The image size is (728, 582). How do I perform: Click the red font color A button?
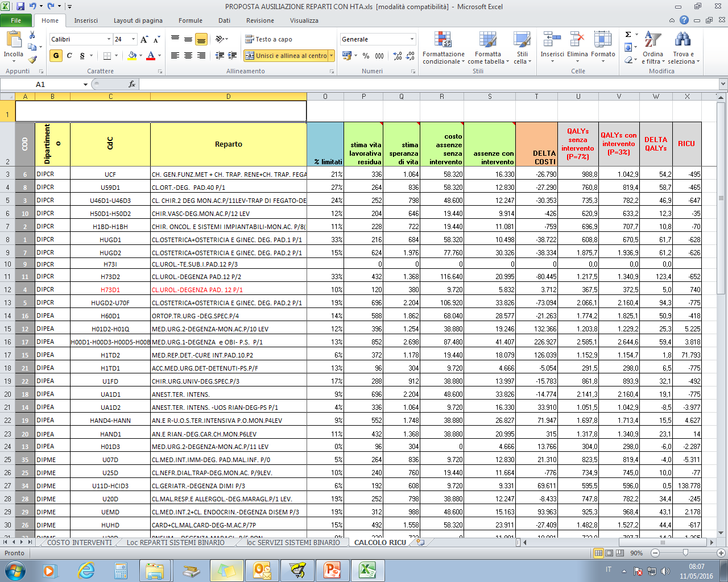click(151, 55)
